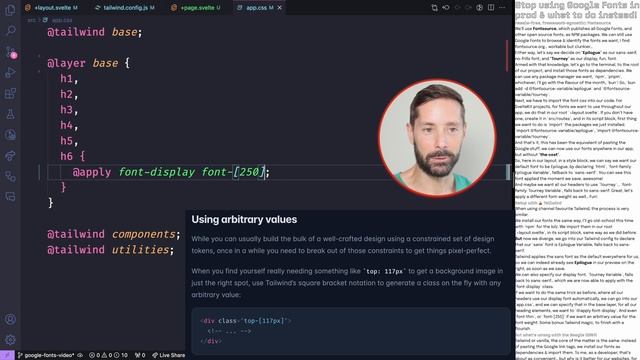Screen dimensions: 640x360
Task: Click the 'h1,' selector line
Action: (69, 78)
